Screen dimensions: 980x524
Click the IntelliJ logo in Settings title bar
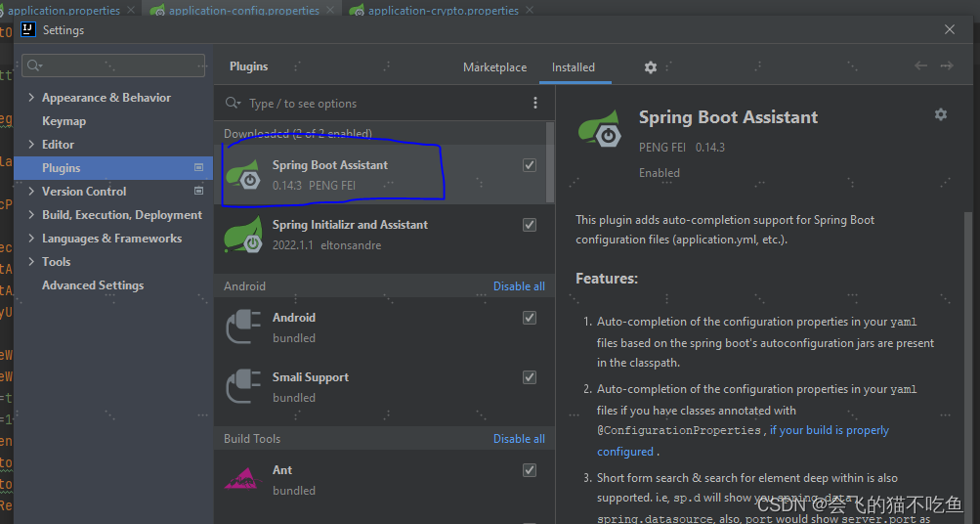(x=28, y=29)
